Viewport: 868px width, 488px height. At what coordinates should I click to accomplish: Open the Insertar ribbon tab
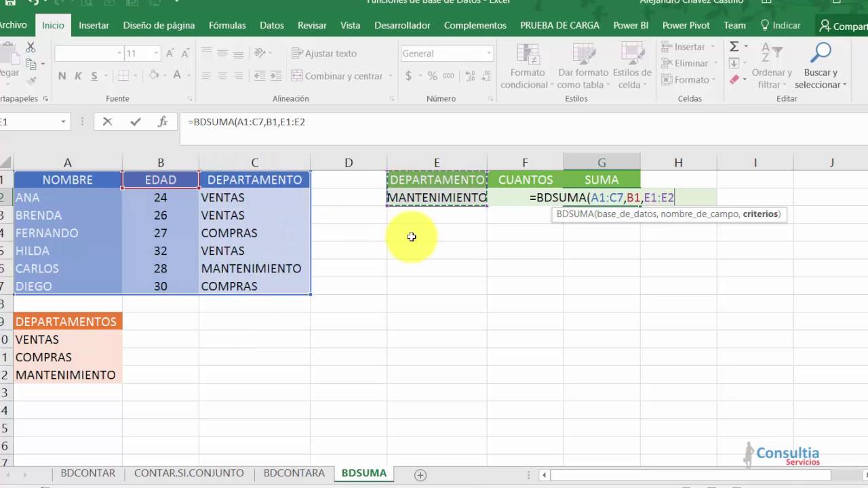94,25
